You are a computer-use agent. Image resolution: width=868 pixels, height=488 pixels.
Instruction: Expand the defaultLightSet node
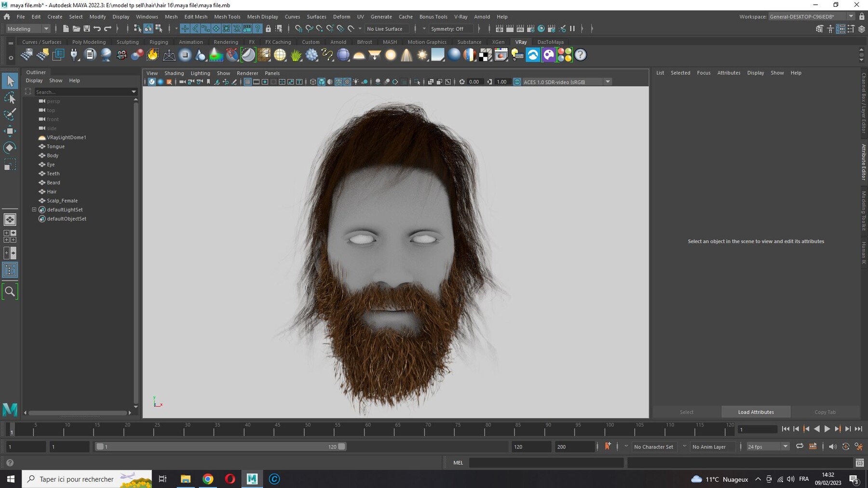(34, 210)
